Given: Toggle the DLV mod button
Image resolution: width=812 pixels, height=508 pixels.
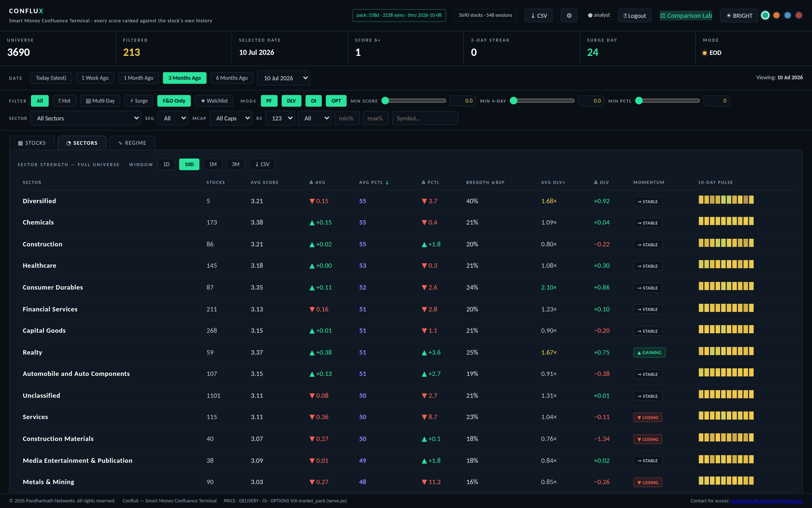Looking at the screenshot, I should tap(291, 101).
